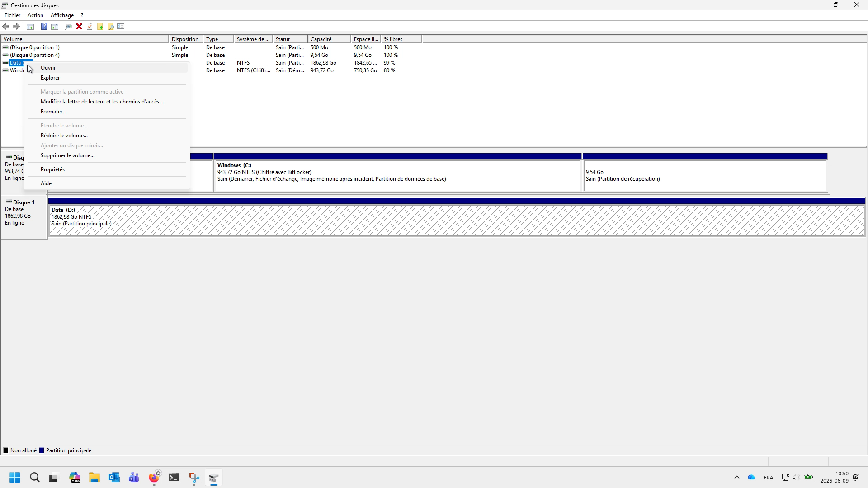Toggle the action pane toolbar icon
868x488 pixels.
55,27
